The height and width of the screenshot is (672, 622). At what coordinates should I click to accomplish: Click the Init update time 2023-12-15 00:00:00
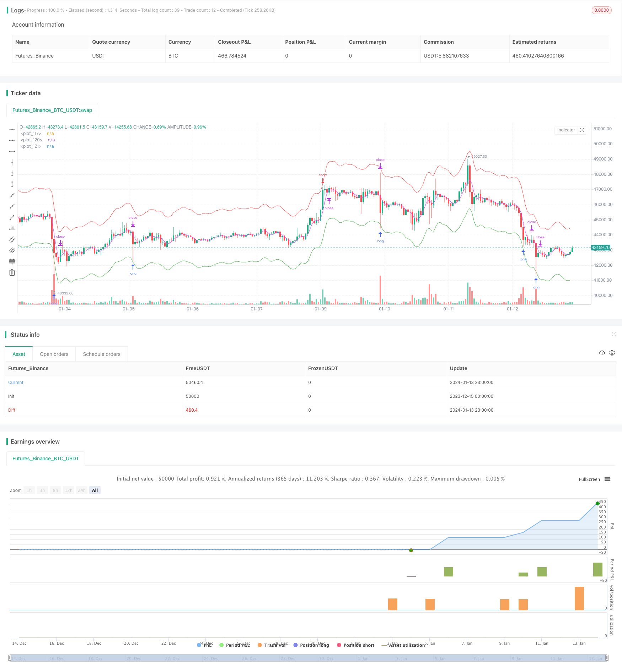click(x=472, y=396)
